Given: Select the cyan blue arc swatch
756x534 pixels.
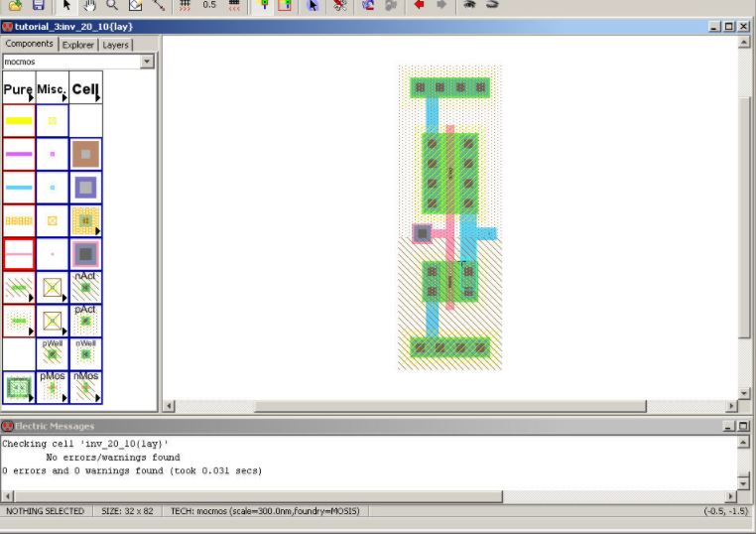Looking at the screenshot, I should coord(19,188).
